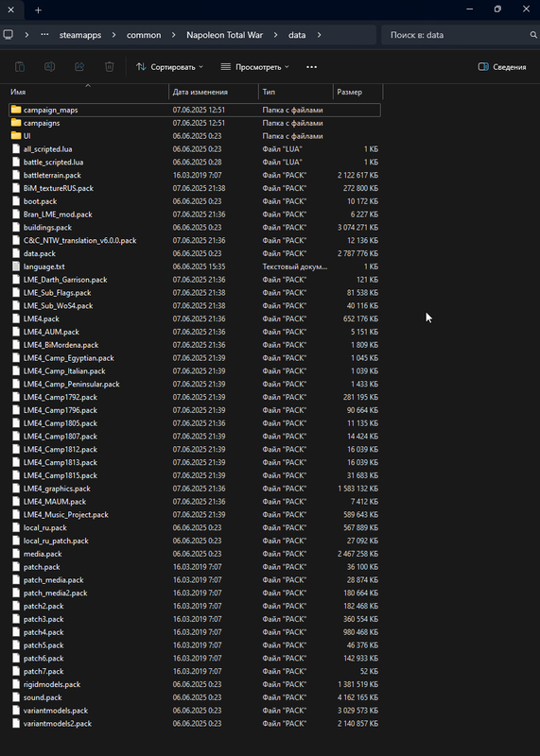
Task: Open the three-dots more options menu
Action: (312, 67)
